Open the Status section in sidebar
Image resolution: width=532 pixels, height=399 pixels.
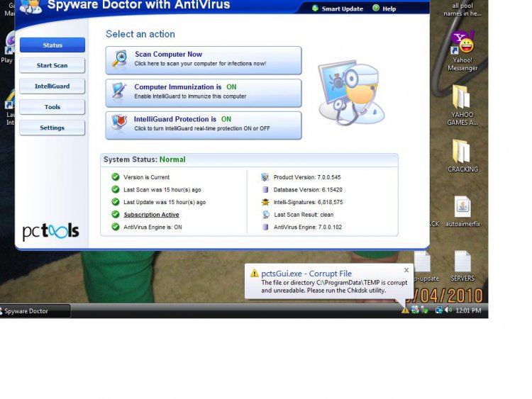pyautogui.click(x=52, y=45)
